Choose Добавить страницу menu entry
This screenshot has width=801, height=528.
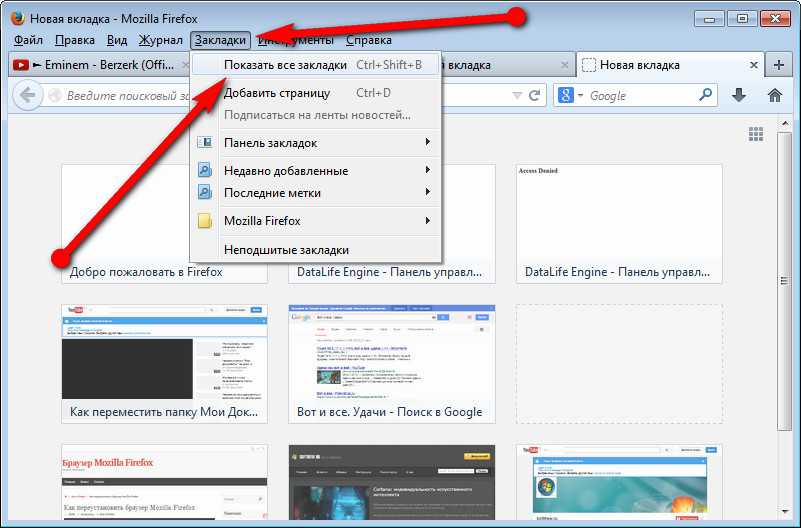click(x=316, y=93)
